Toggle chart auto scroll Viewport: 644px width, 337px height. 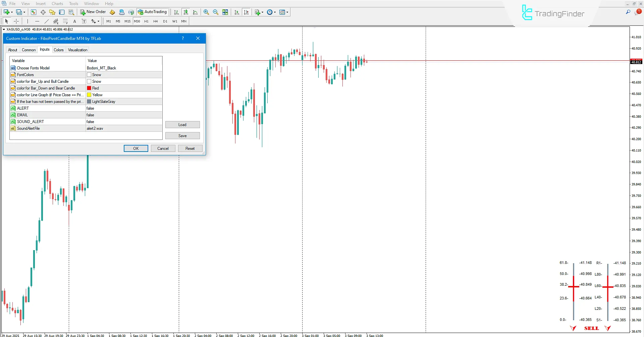[236, 12]
